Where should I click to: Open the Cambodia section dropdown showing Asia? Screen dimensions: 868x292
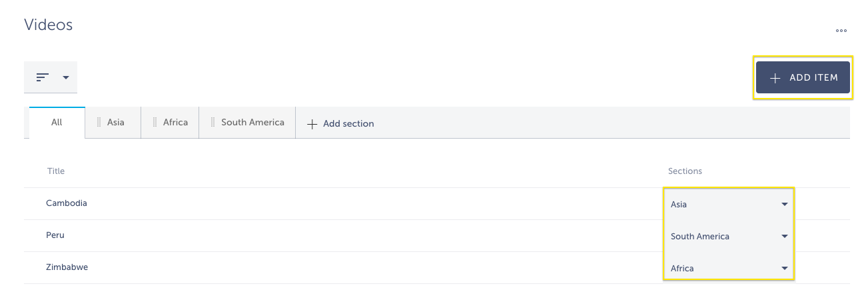[x=729, y=204]
